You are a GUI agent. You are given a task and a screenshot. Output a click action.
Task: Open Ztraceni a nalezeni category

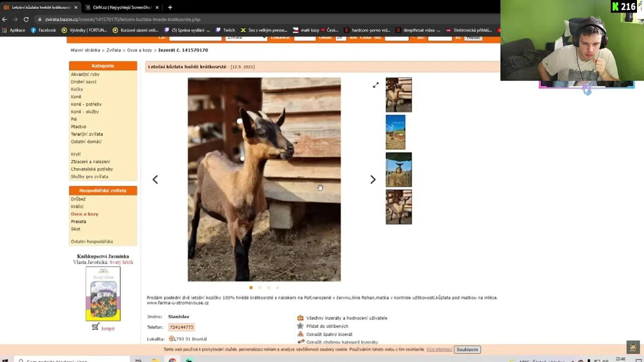(90, 162)
